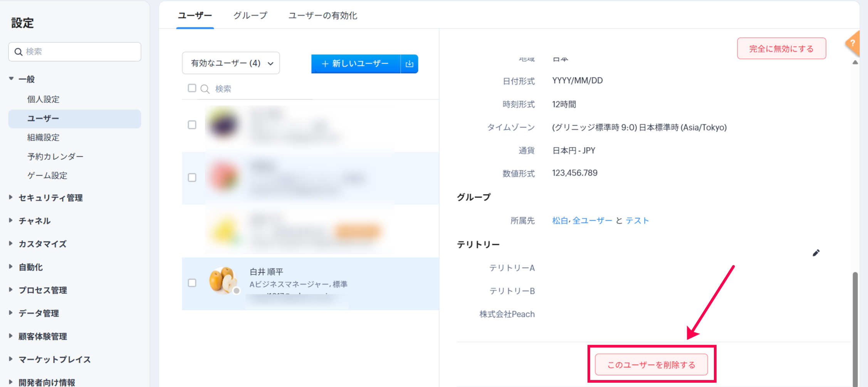This screenshot has width=868, height=387.
Task: Open the 全ユーザー group link
Action: pos(592,221)
